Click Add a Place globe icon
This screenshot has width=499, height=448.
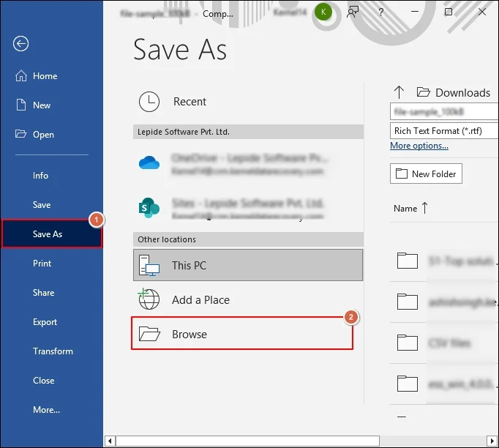149,299
